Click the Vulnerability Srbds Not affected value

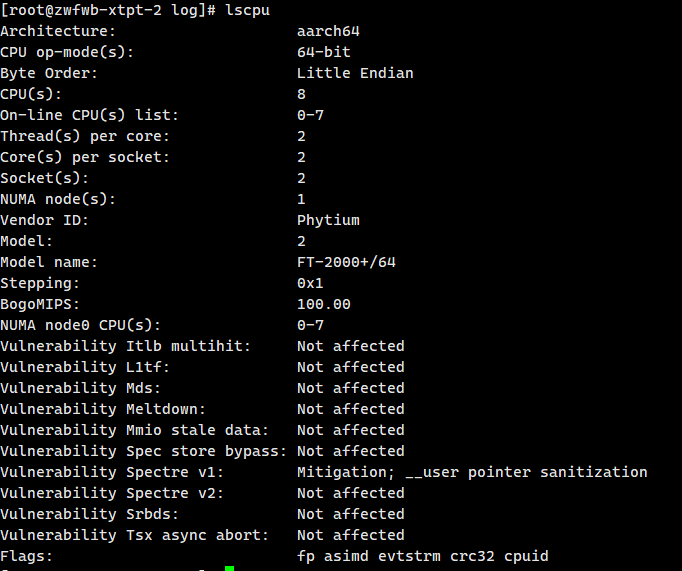351,514
